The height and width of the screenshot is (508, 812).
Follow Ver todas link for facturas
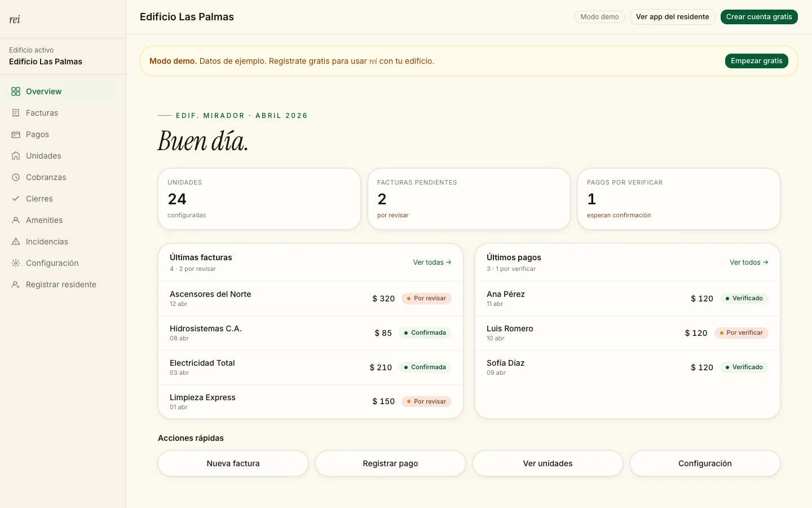pos(432,262)
